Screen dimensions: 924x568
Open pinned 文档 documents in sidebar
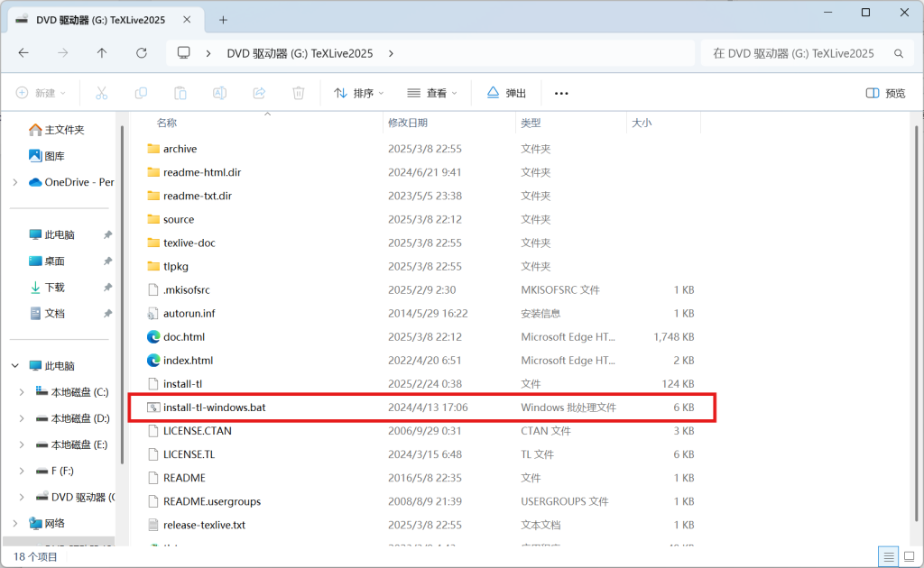coord(47,314)
